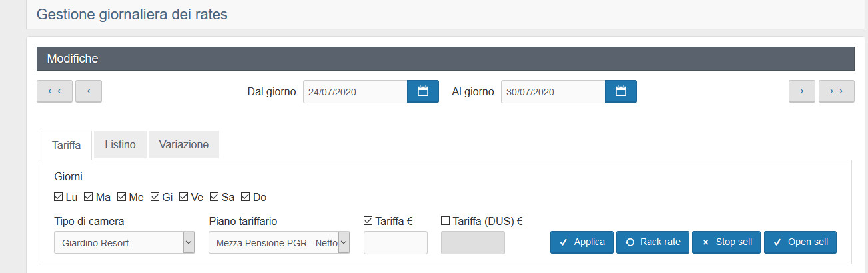Viewport: 868px width, 273px height.
Task: Open calendar picker for Al giorno date
Action: coord(621,91)
